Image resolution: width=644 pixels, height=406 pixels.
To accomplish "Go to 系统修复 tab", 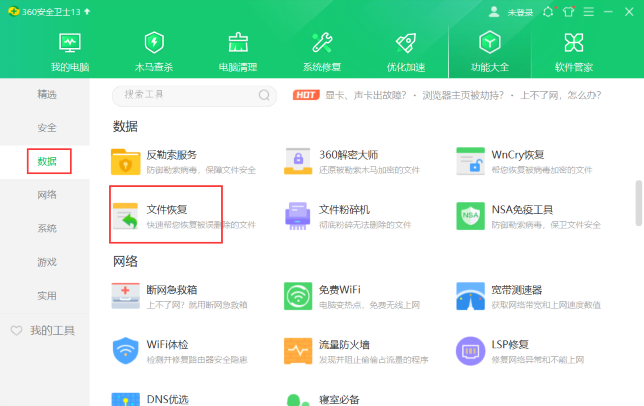I will [x=322, y=52].
